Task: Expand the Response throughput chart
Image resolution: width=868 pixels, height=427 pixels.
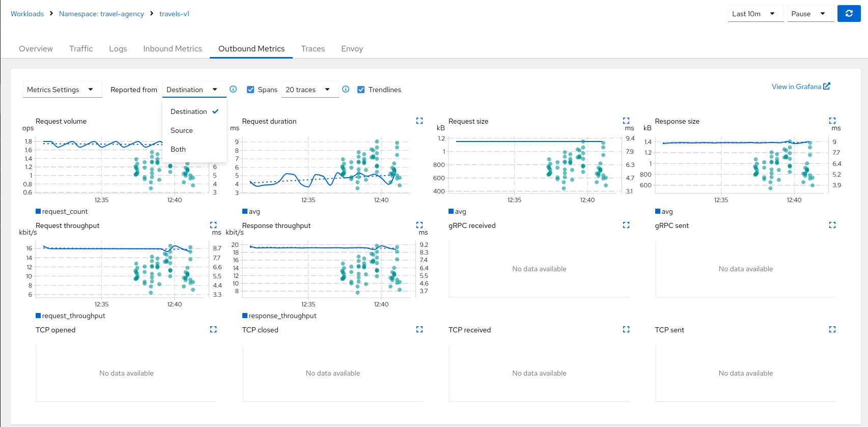Action: click(x=419, y=225)
